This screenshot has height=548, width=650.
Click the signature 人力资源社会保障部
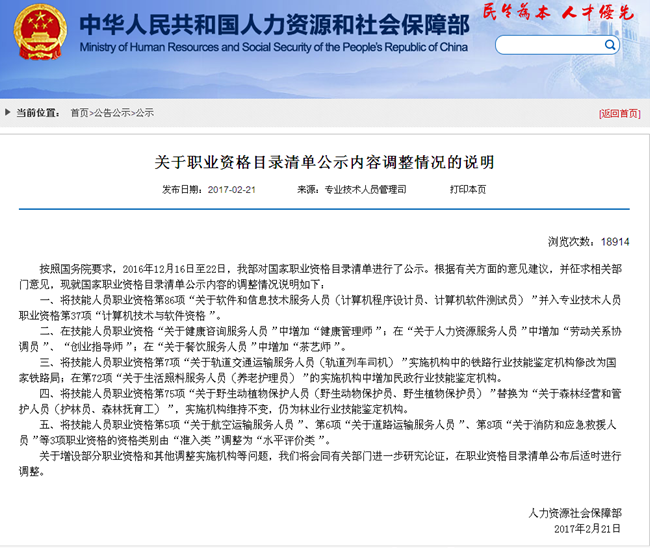pos(575,513)
